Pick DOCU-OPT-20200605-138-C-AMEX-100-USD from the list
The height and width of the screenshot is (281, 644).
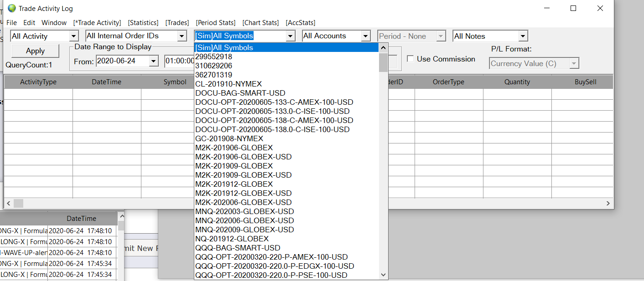(286, 120)
